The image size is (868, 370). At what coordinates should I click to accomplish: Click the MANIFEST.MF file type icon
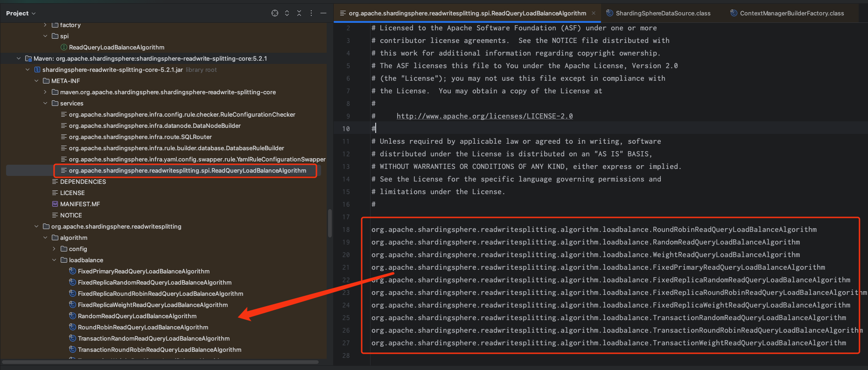click(x=55, y=204)
